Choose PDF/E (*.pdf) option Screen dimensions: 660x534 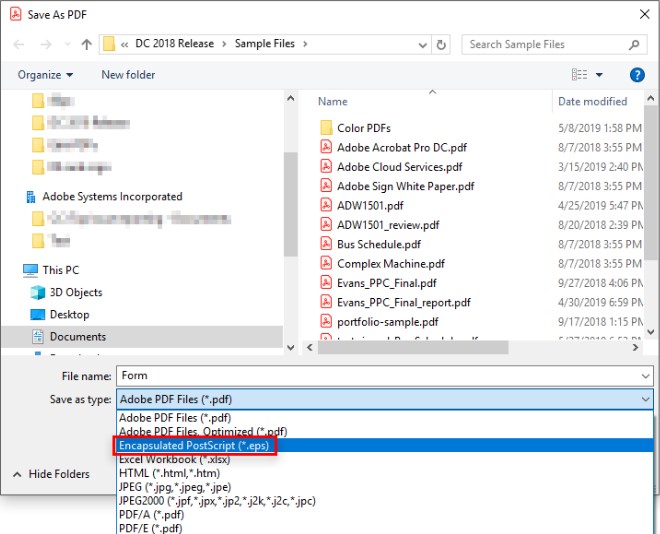[x=385, y=528]
